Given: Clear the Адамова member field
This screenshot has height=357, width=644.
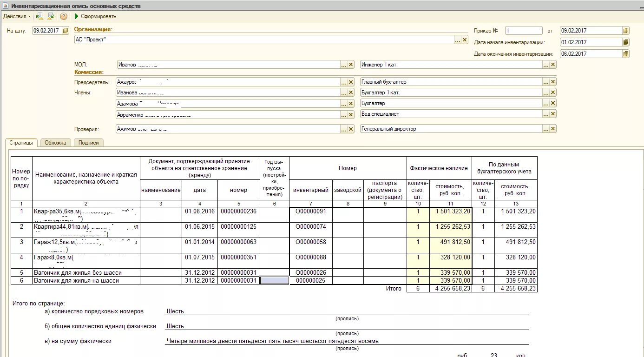Looking at the screenshot, I should point(351,104).
